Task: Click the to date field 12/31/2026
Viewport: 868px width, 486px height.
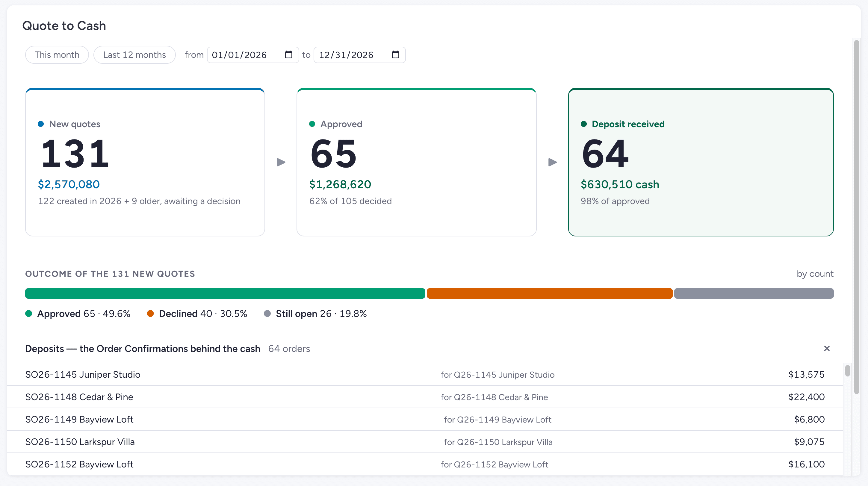Action: [x=359, y=54]
